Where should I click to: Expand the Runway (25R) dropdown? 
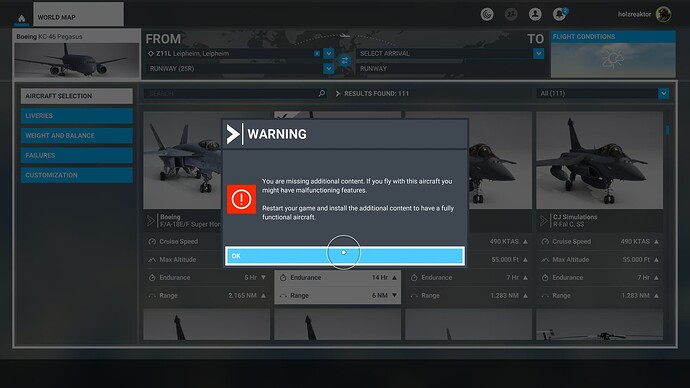(329, 69)
